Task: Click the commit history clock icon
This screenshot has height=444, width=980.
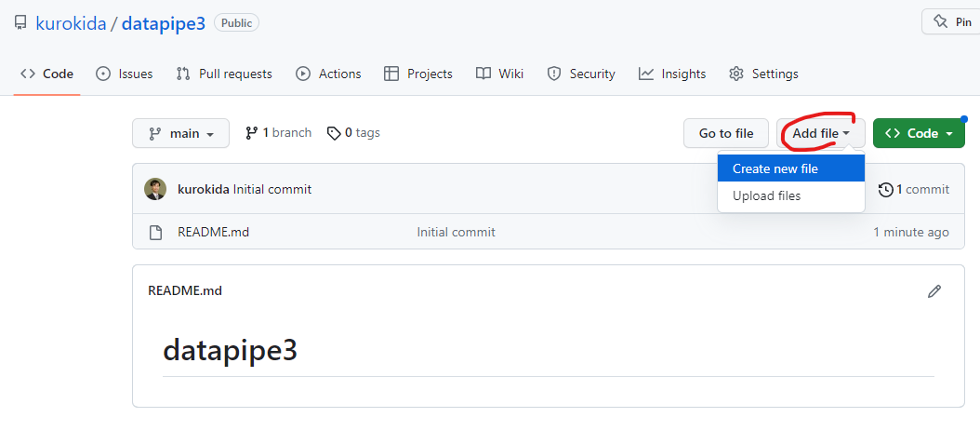Action: 885,189
